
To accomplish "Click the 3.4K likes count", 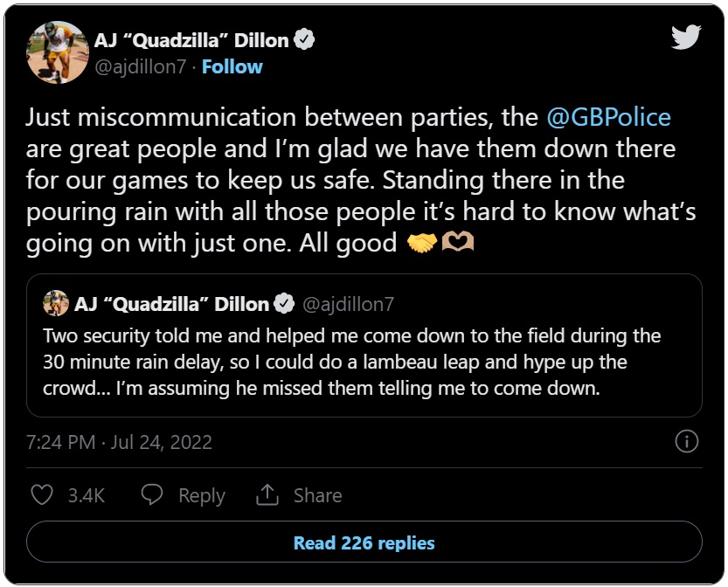I will pos(87,495).
